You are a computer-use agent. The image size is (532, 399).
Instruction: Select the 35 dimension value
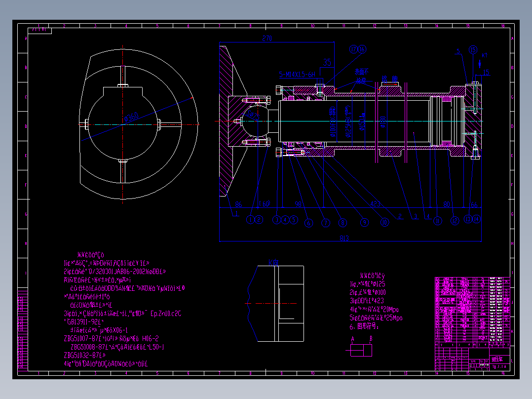[x=327, y=63]
